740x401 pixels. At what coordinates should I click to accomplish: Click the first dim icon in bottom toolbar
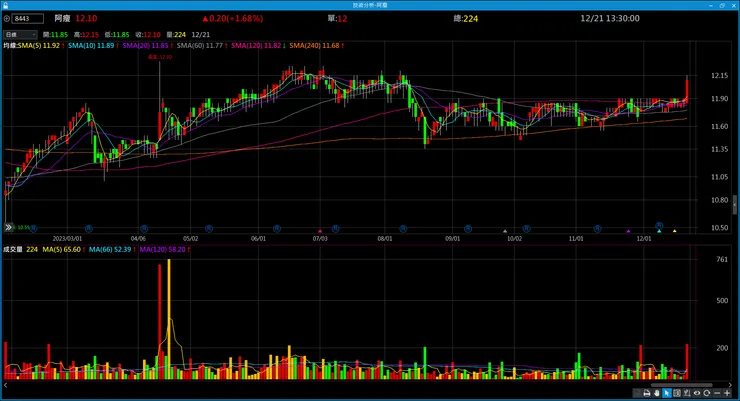[637, 393]
